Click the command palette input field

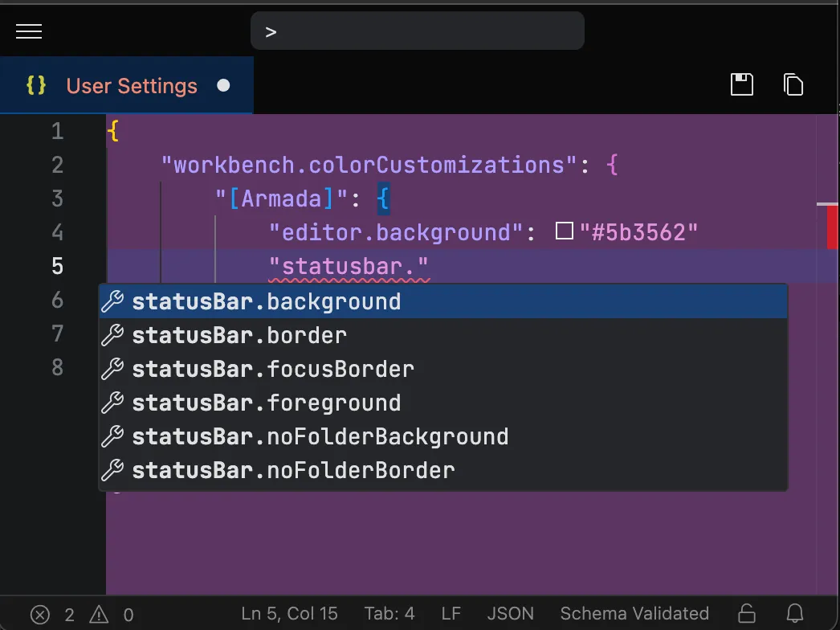[418, 31]
